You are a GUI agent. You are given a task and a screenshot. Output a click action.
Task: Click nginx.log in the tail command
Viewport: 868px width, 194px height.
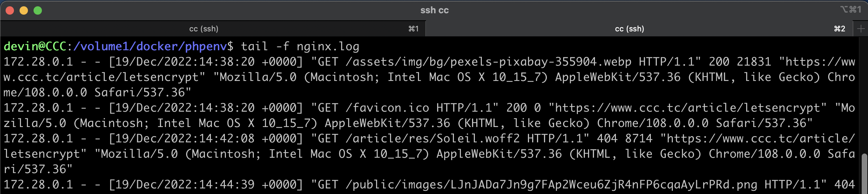[x=328, y=46]
